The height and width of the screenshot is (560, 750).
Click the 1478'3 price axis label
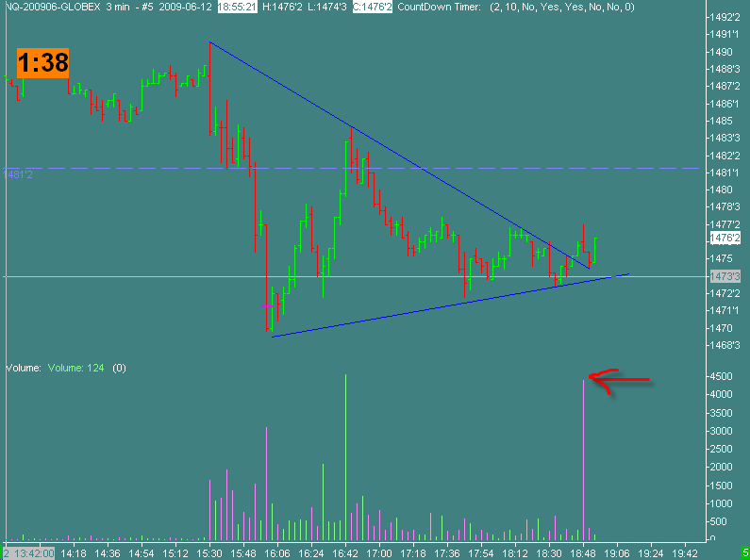[x=724, y=206]
